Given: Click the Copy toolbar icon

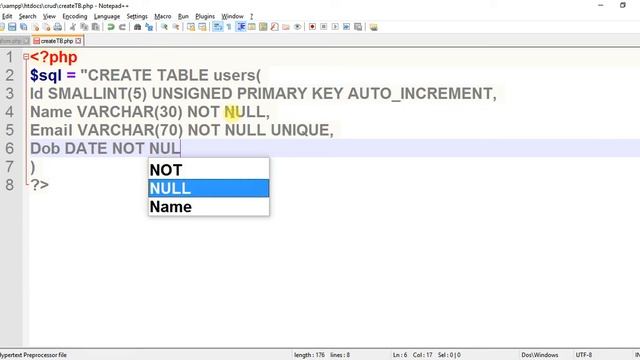Looking at the screenshot, I should (84, 27).
